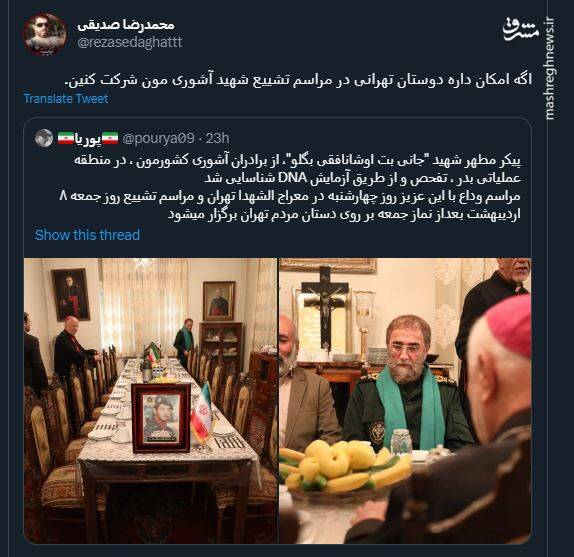Click the Translate Tweet link

pos(66,98)
